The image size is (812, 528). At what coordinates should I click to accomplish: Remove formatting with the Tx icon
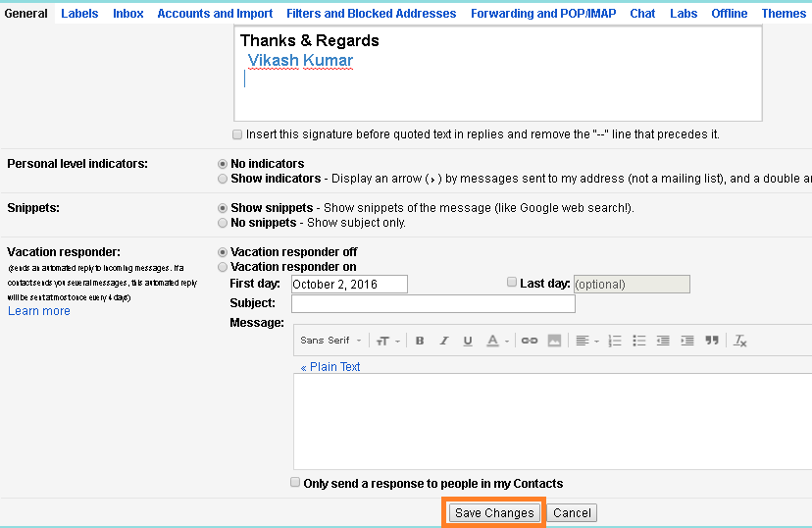(740, 341)
